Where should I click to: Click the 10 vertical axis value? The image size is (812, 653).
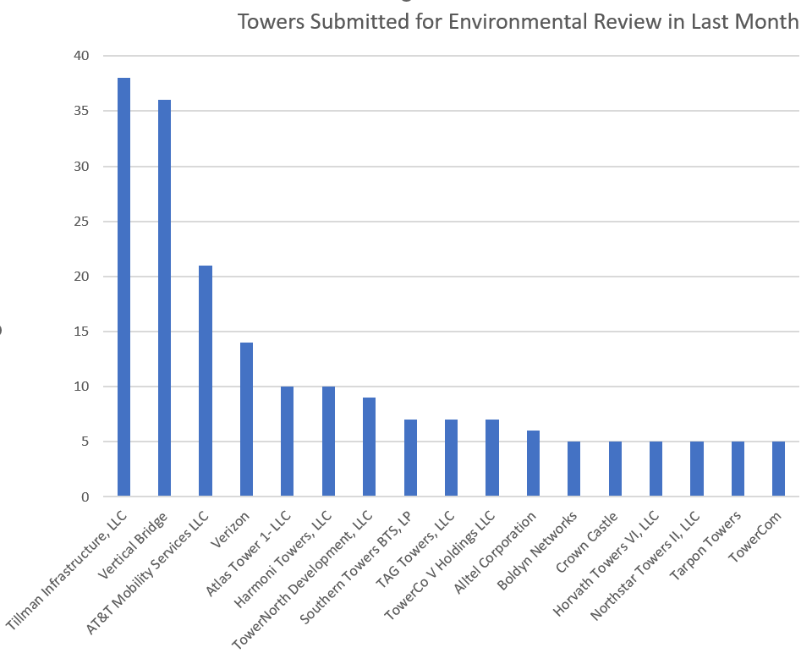[x=81, y=387]
